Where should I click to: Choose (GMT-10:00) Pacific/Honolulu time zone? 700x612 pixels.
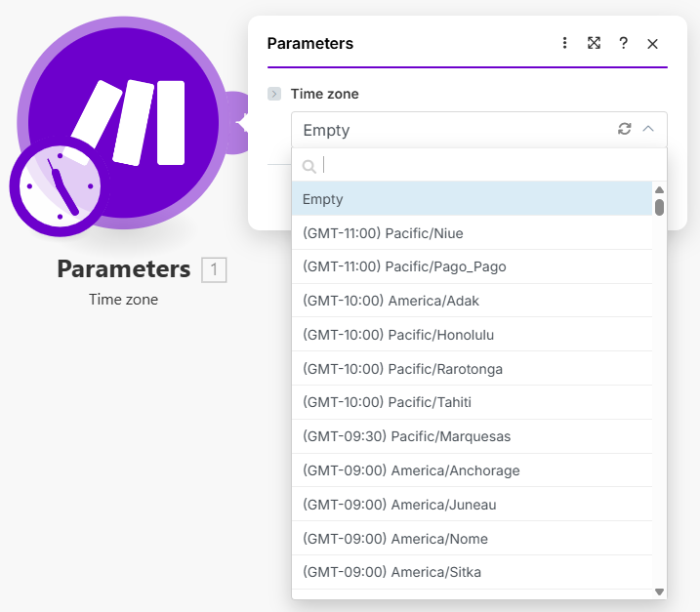pos(472,335)
